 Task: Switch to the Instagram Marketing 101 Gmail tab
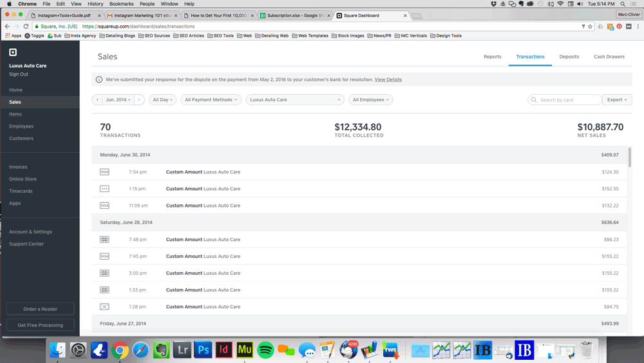142,15
